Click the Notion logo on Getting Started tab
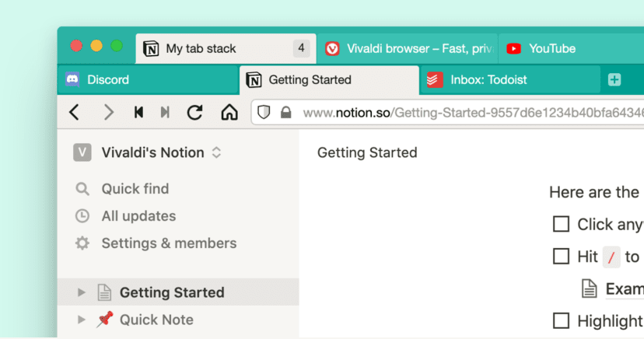The height and width of the screenshot is (339, 644). (x=254, y=79)
